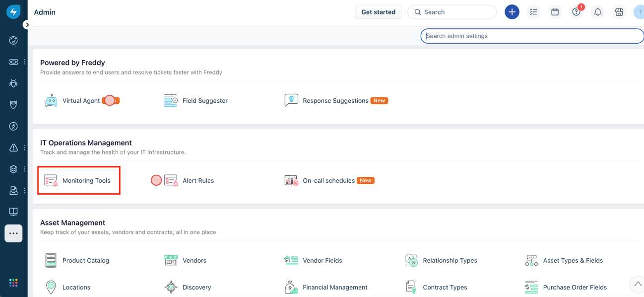Select the Tickets icon in the sidebar

pyautogui.click(x=12, y=62)
